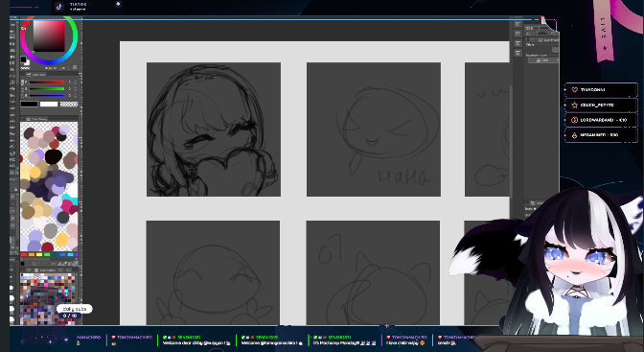Click the heart icon in the stream overlay list
This screenshot has width=644, height=352.
(x=575, y=89)
